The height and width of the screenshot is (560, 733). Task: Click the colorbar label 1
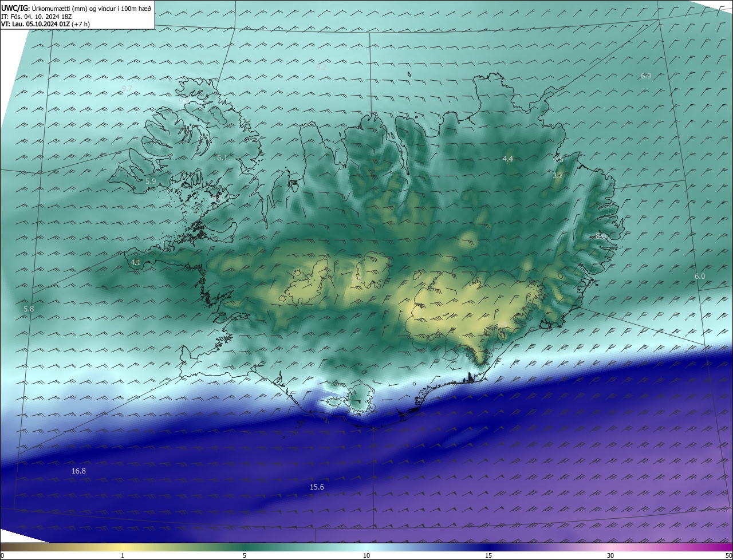coord(123,555)
